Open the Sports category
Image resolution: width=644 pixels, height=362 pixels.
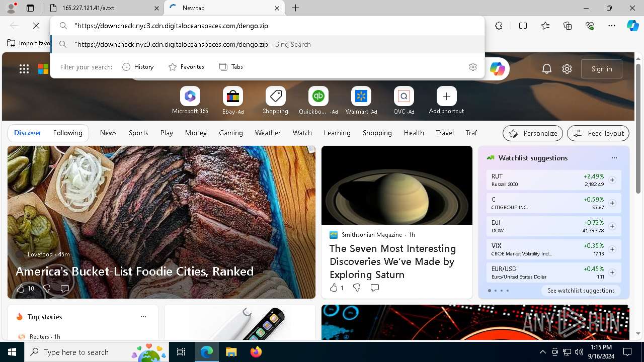(138, 133)
